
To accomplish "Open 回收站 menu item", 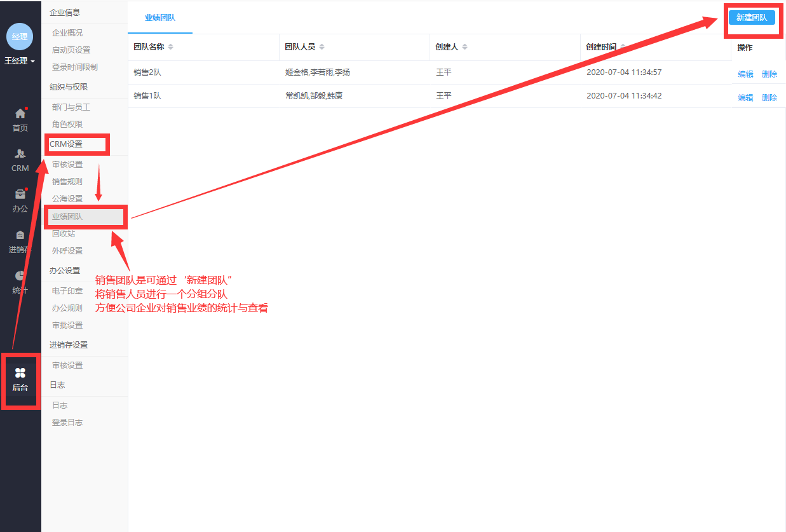I will point(64,234).
